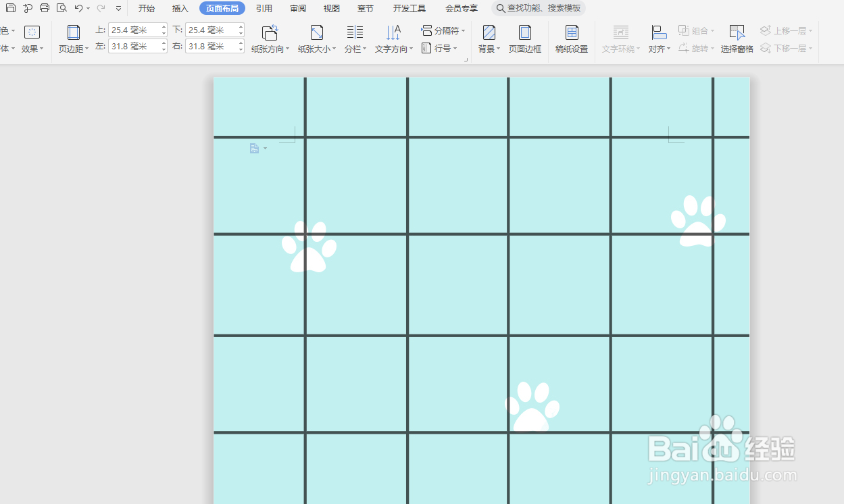Screen dimensions: 844x504
Task: Open the 选择窗格 selection pane
Action: 737,39
